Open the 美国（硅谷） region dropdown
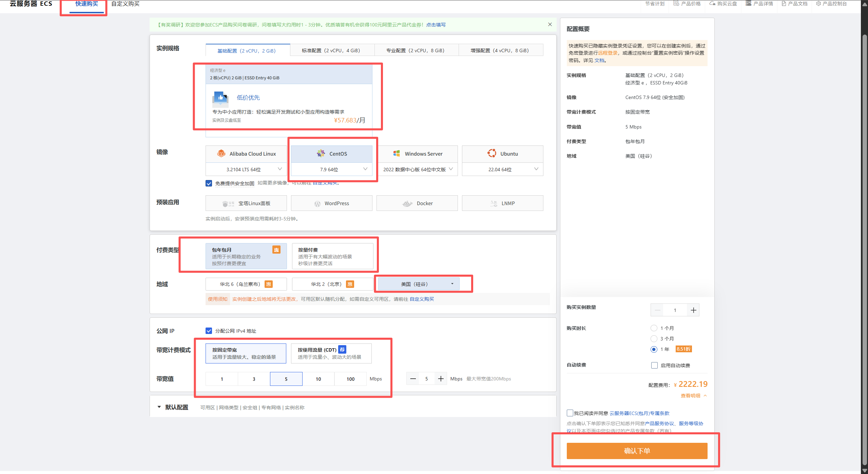This screenshot has height=474, width=868. click(419, 284)
